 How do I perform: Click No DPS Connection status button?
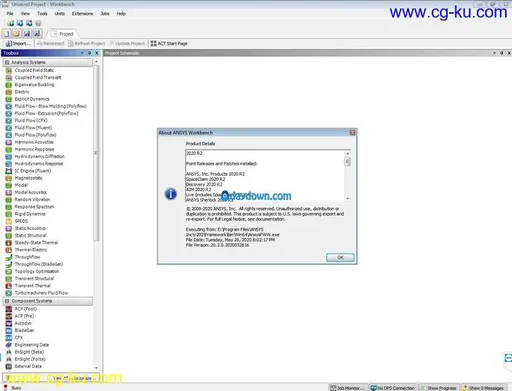tap(393, 388)
